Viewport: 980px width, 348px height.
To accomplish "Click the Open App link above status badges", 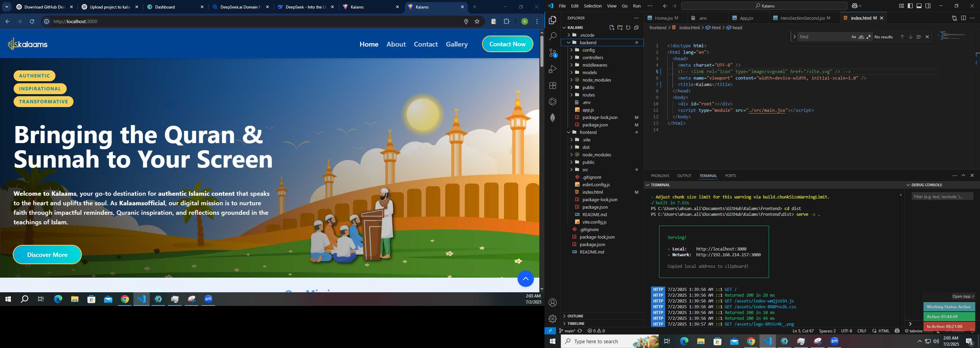I will (963, 296).
